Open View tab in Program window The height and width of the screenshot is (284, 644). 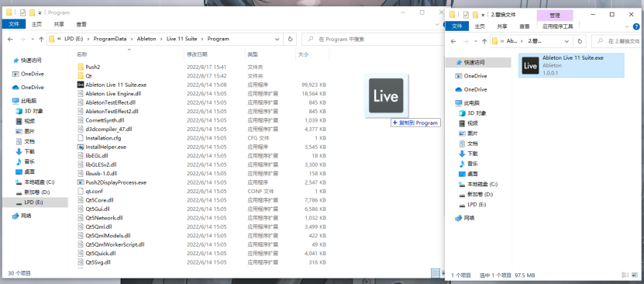tap(81, 24)
